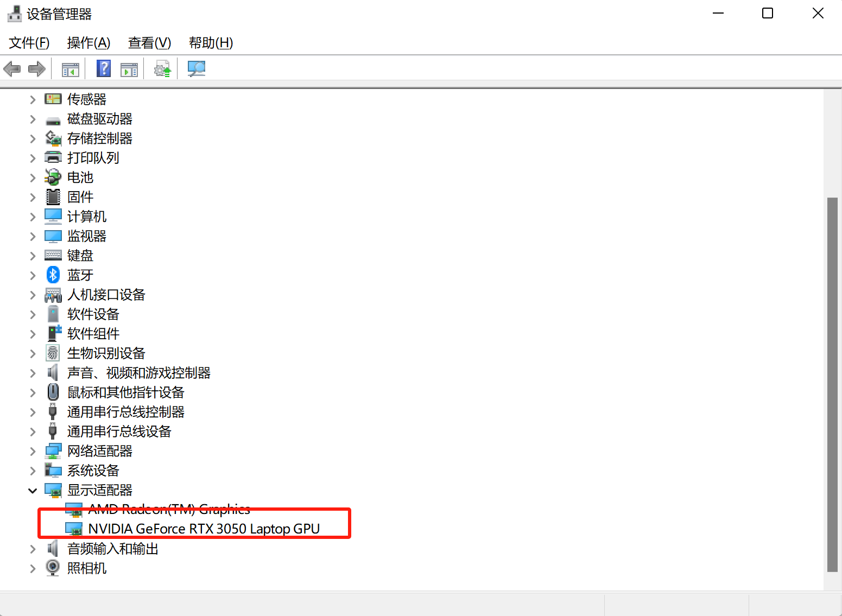Image resolution: width=842 pixels, height=616 pixels.
Task: Click the 设备管理器 title bar icon
Action: coord(15,14)
